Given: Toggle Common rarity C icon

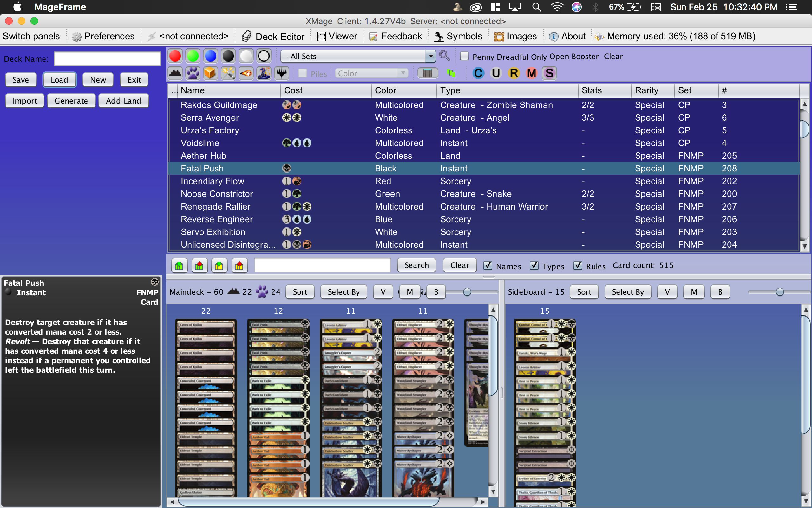Looking at the screenshot, I should (478, 73).
